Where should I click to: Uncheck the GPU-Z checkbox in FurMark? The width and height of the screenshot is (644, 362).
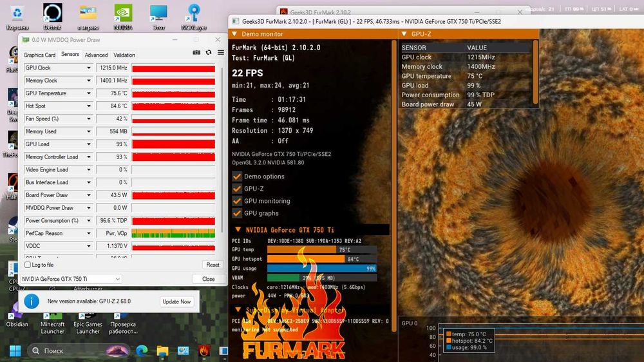point(237,189)
